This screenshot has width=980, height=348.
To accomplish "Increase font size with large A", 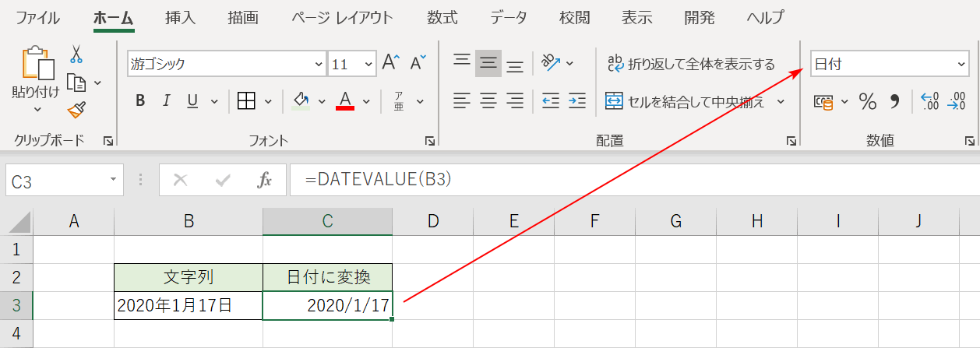I will pos(391,64).
